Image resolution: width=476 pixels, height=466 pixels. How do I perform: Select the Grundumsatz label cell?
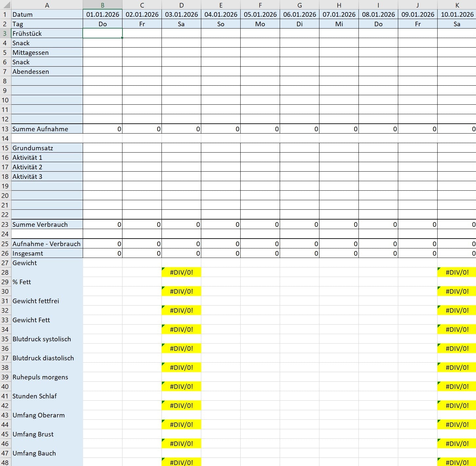pos(47,148)
